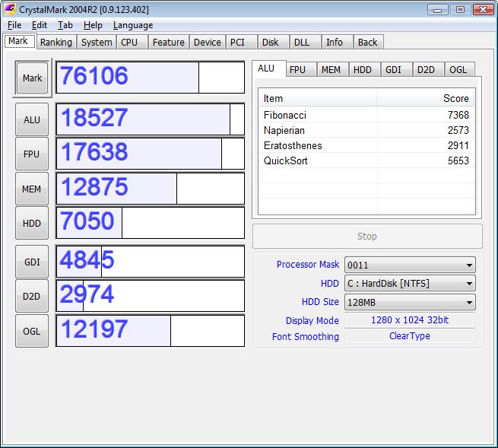
Task: Click the total Mark score bar 76106
Action: pos(151,78)
